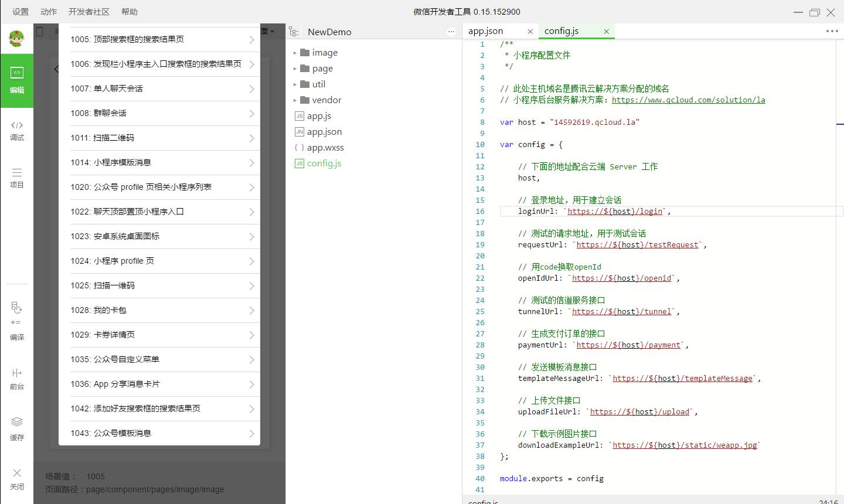The image size is (844, 504).
Task: Open the 开发者社区 menu
Action: (89, 12)
